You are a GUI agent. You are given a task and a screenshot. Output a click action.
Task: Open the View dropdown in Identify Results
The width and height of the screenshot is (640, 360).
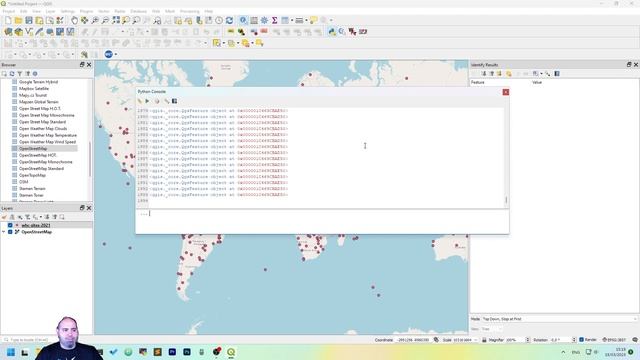tap(492, 329)
